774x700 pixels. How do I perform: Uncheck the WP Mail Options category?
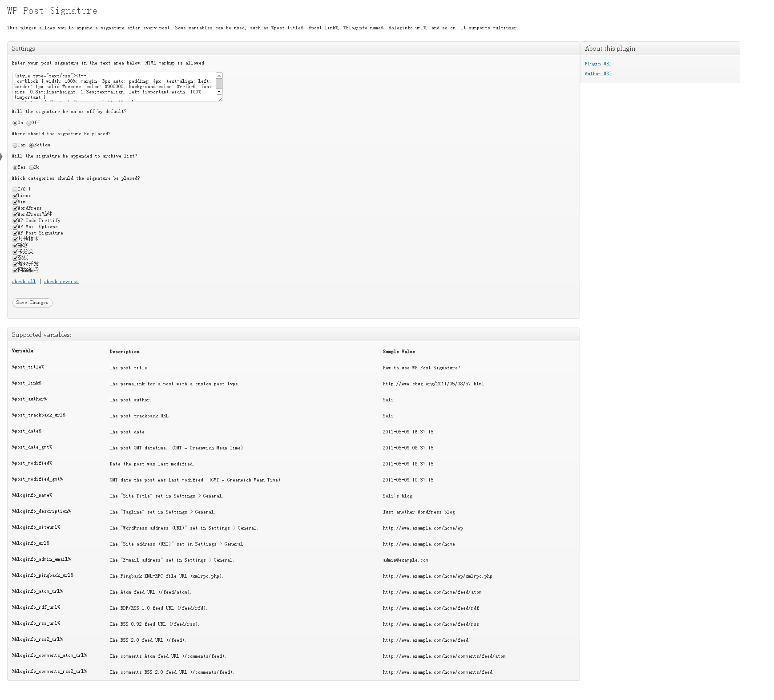click(x=15, y=227)
